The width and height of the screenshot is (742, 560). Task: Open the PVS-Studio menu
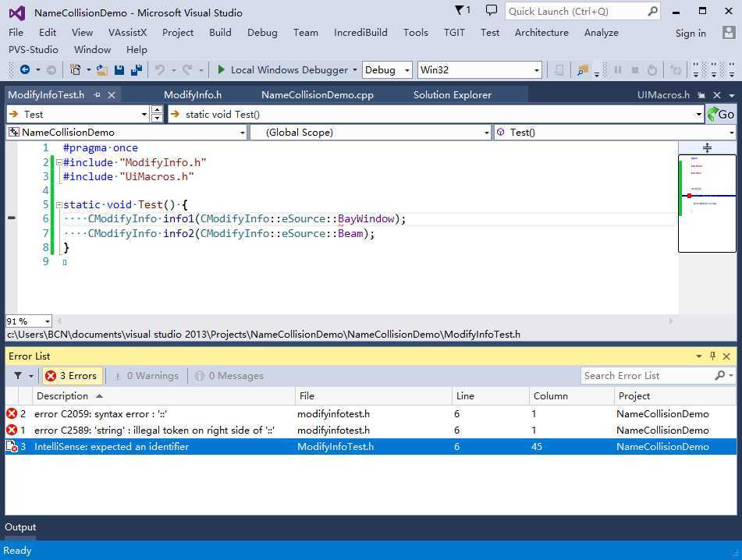coord(33,50)
